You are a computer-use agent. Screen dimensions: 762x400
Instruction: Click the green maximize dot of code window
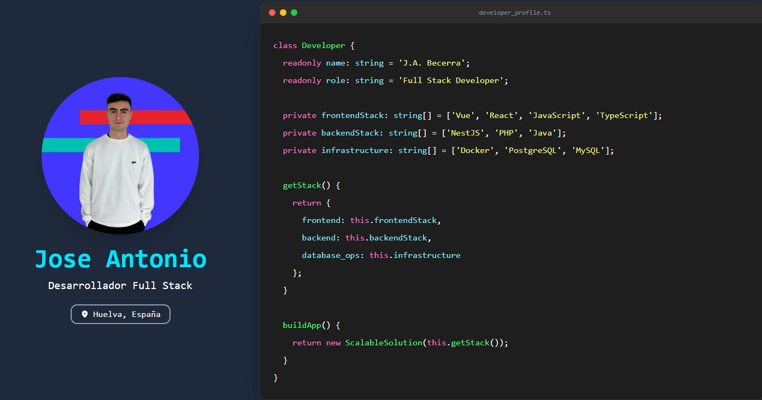(x=294, y=13)
